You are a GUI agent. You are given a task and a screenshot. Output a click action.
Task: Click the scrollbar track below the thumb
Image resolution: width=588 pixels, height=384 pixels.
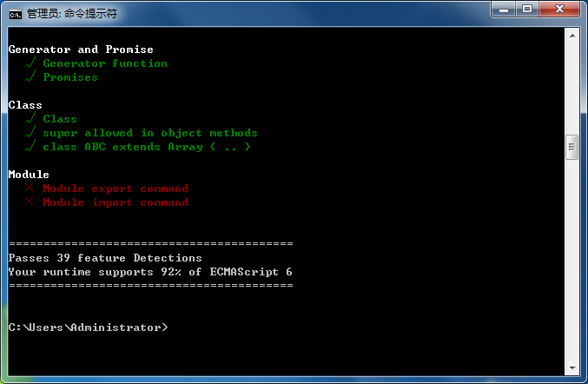(x=571, y=261)
